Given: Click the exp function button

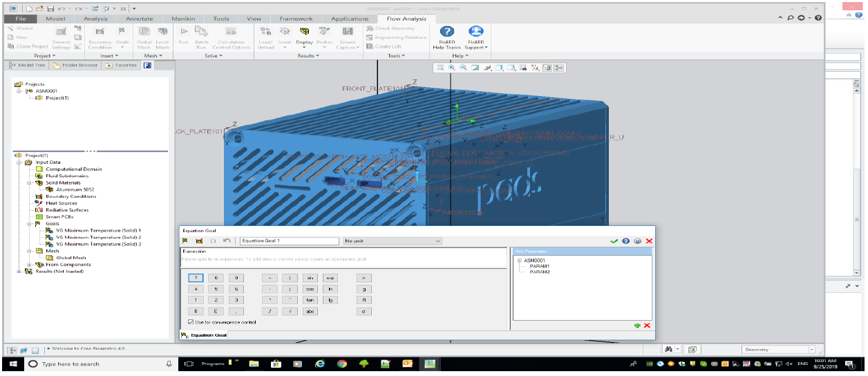Looking at the screenshot, I should click(x=330, y=277).
